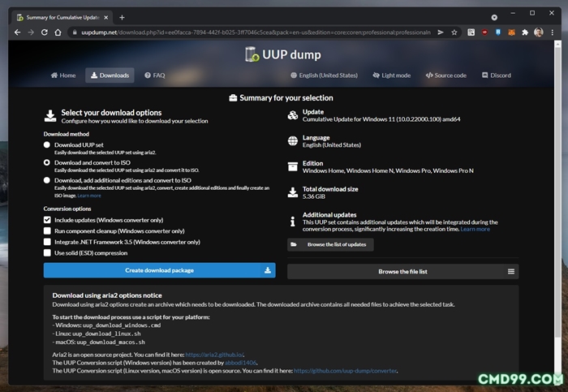Click the blue Bitwarden shield extension icon
Screen dimensions: 568x392
(498, 32)
